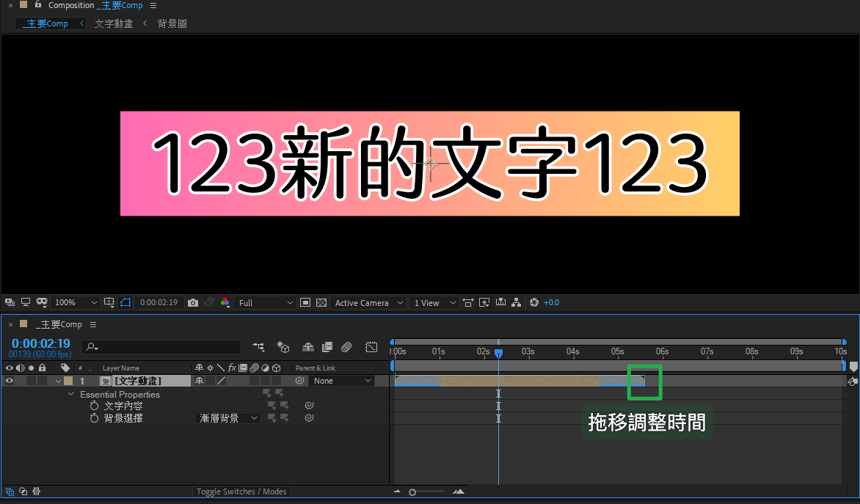Take a snapshot with the camera icon

(193, 302)
